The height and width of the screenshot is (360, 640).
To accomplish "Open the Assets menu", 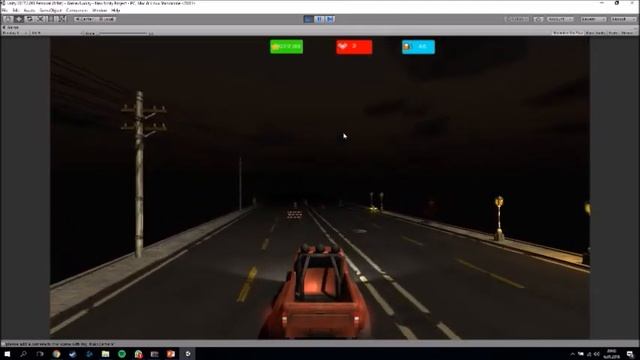I will point(29,10).
